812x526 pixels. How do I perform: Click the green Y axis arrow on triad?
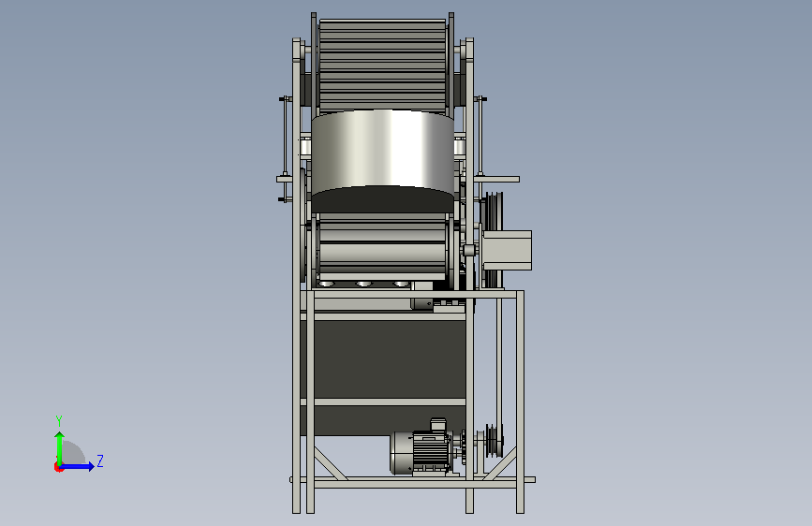(60, 447)
